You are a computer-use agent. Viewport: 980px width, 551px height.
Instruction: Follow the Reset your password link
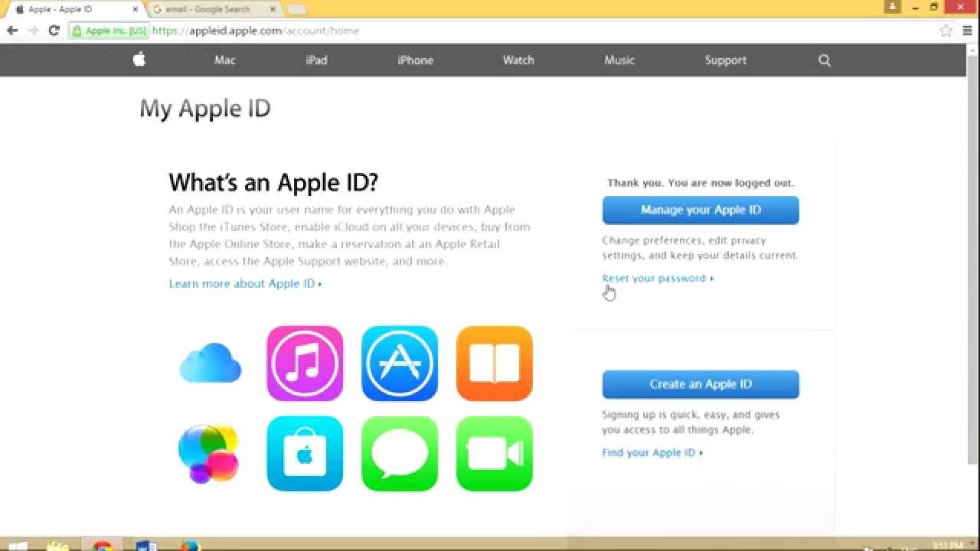click(658, 279)
